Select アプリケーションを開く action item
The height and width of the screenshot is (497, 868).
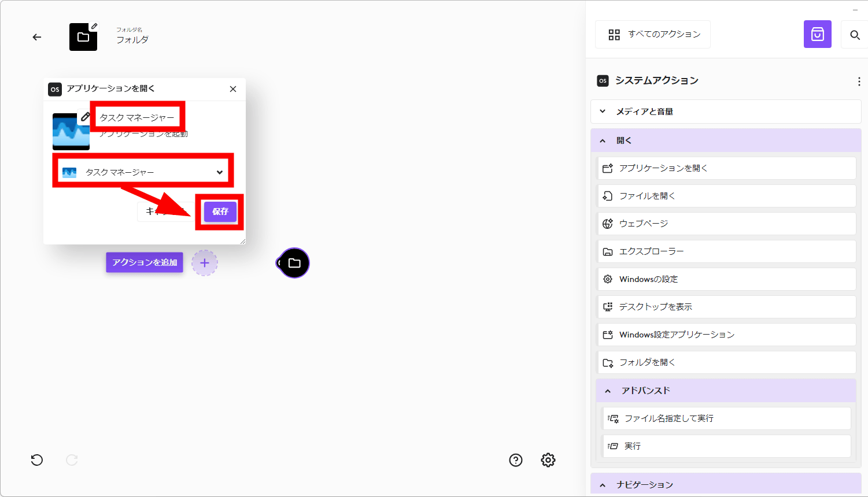click(726, 168)
